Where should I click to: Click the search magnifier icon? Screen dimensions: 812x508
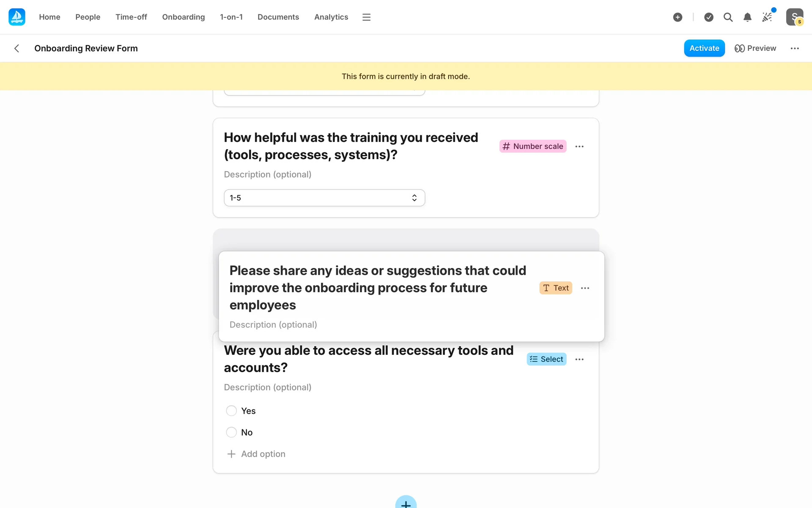pos(728,17)
